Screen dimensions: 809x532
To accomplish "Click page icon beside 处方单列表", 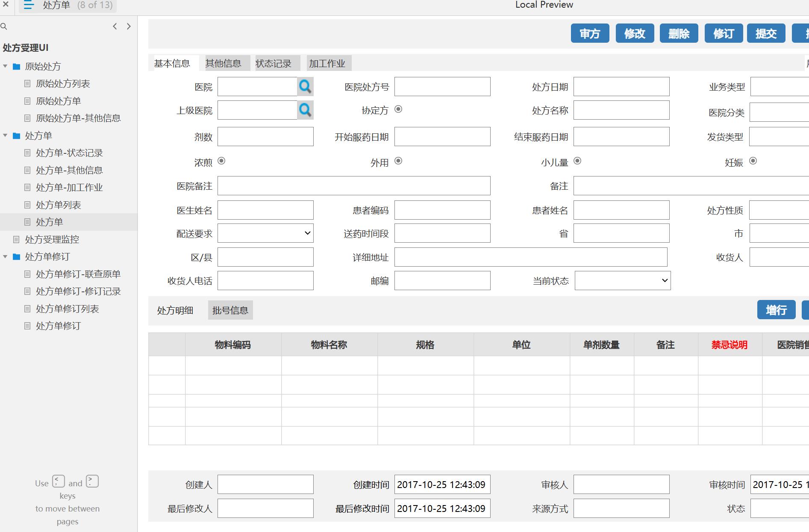I will pyautogui.click(x=27, y=205).
